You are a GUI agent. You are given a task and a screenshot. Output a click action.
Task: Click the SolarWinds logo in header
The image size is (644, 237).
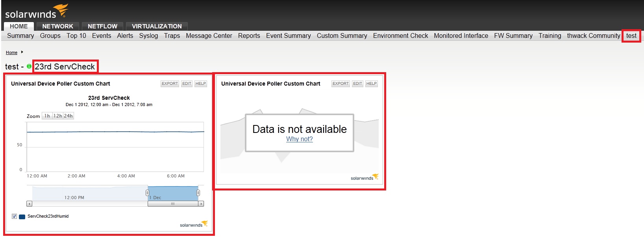tap(36, 11)
